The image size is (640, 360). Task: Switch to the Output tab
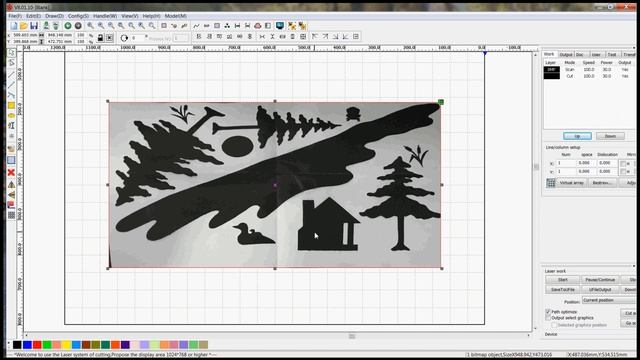[566, 55]
